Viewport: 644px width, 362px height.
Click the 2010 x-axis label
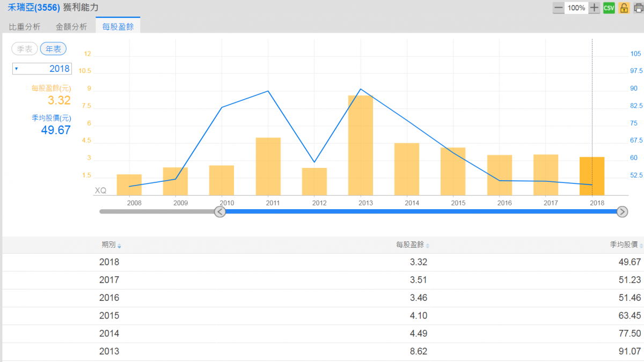pyautogui.click(x=227, y=203)
